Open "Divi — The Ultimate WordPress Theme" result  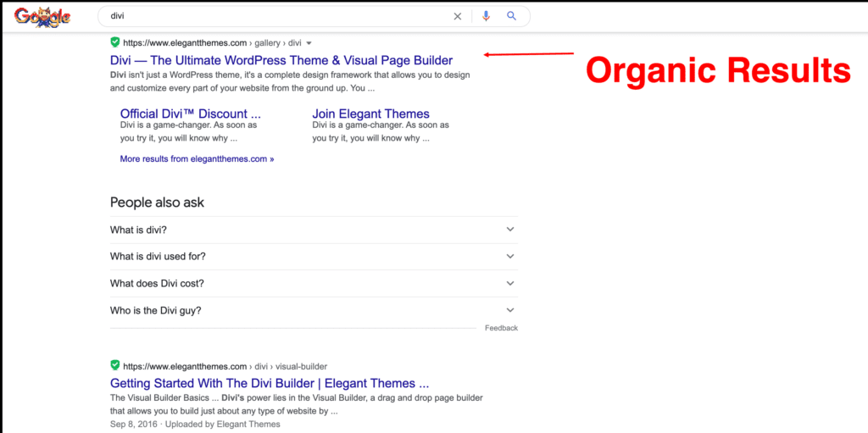tap(281, 60)
